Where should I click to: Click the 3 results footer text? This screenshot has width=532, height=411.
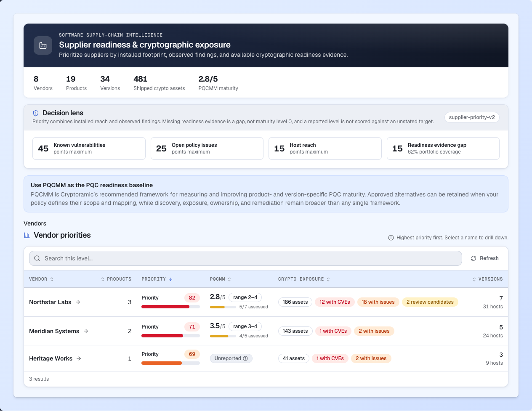point(39,379)
